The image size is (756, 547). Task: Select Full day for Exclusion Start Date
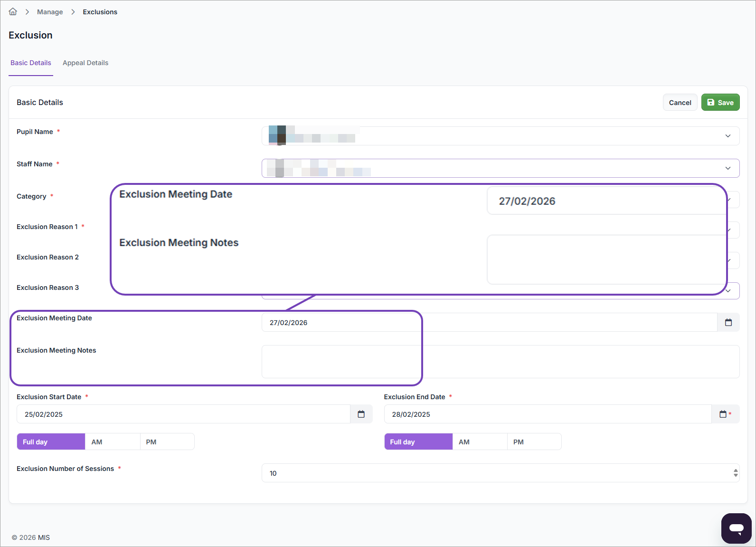(51, 442)
